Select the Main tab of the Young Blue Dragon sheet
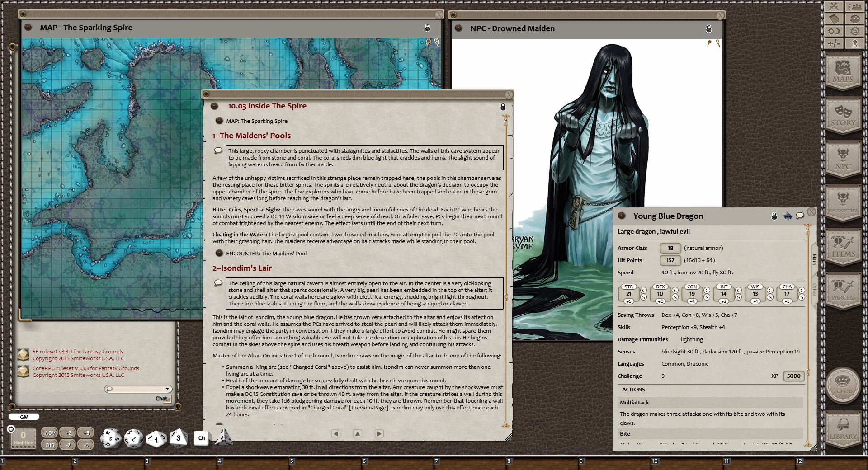Screen dimensions: 868x470 click(814, 260)
